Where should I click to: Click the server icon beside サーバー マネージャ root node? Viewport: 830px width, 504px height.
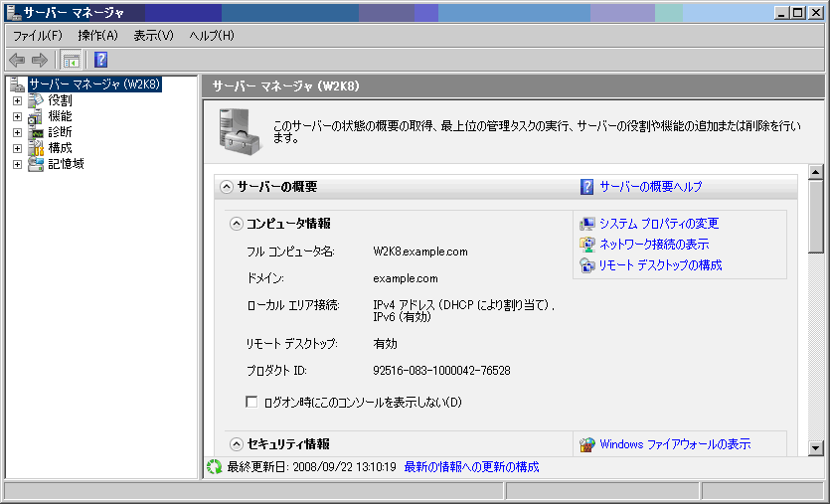click(x=18, y=84)
